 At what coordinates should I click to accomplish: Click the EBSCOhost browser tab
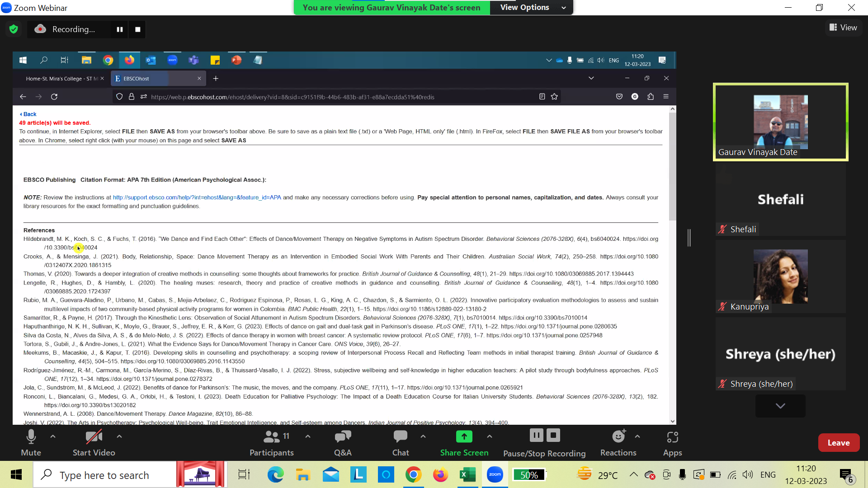click(x=157, y=78)
